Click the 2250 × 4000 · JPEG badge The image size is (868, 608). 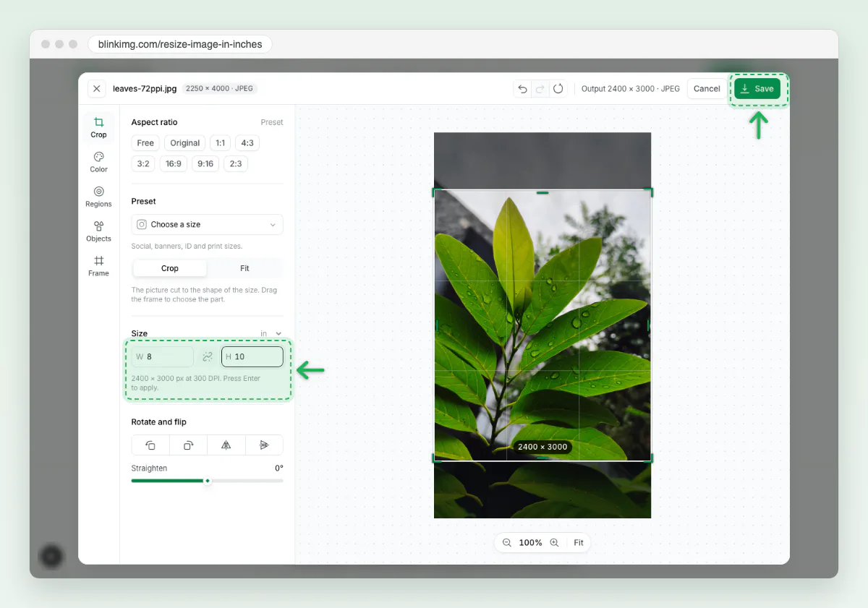[x=219, y=89]
